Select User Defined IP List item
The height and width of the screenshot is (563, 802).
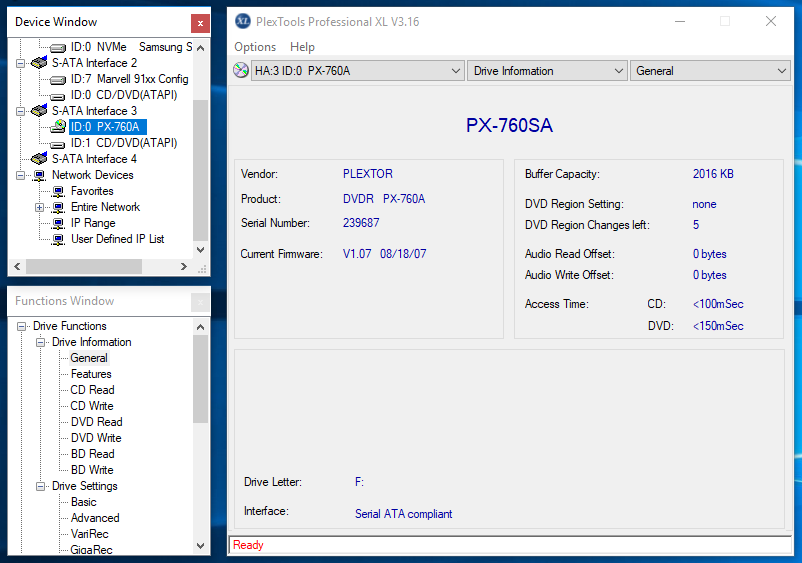[118, 239]
